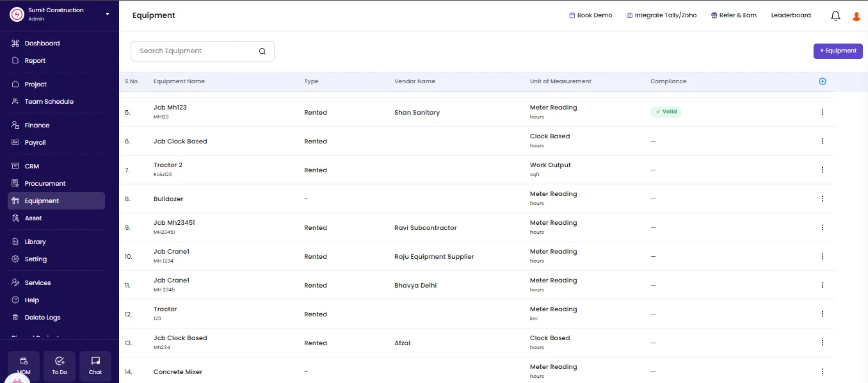868x383 pixels.
Task: Click the Team Schedule people icon
Action: coord(15,102)
